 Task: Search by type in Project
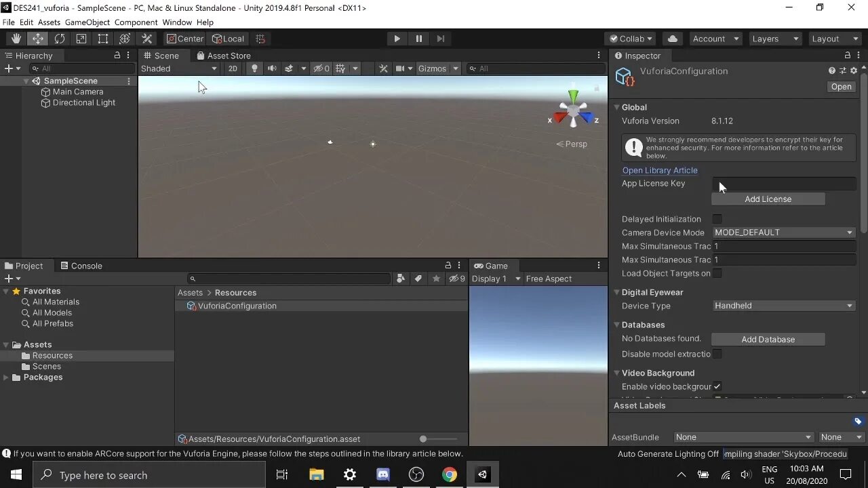401,279
